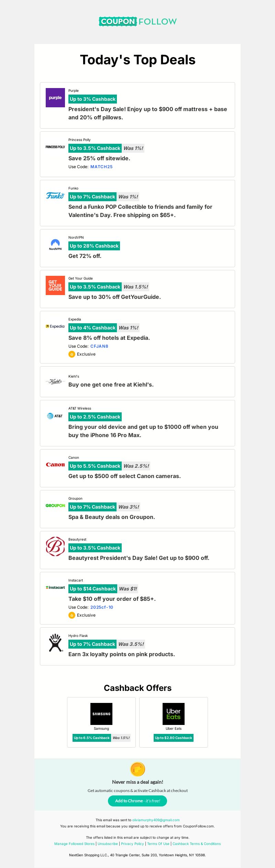Image resolution: width=275 pixels, height=868 pixels.
Task: Copy the CFJAN8 Expedia code link
Action: coord(99,346)
